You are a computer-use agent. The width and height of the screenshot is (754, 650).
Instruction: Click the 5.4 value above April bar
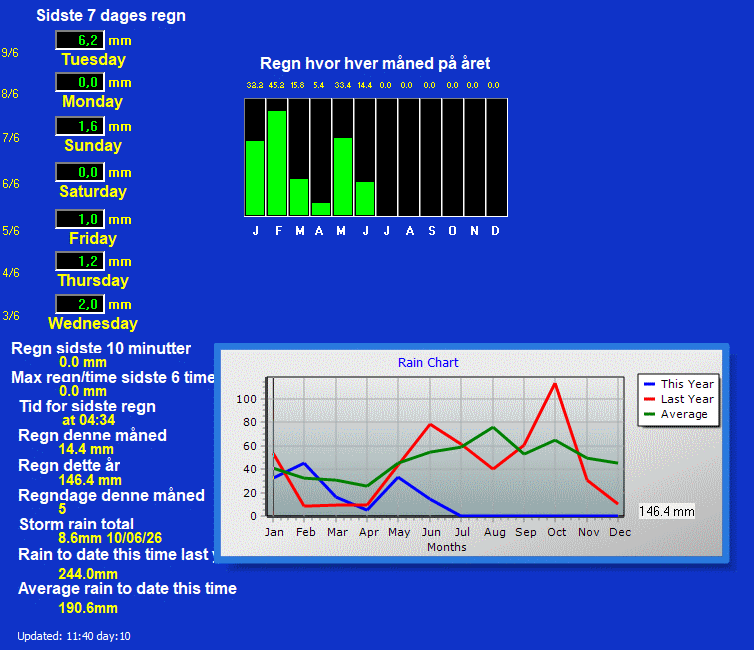pyautogui.click(x=319, y=85)
